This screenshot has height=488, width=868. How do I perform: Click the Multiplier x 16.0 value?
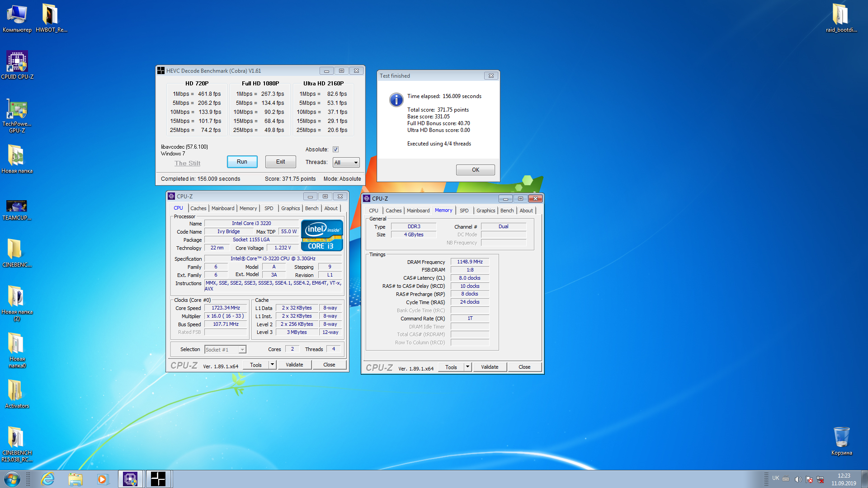click(226, 316)
